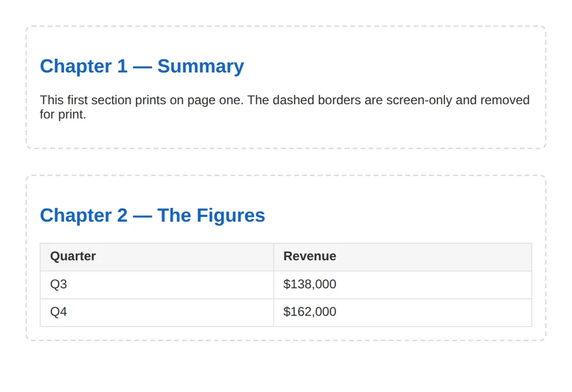Click the word Summary in first heading

(x=201, y=67)
